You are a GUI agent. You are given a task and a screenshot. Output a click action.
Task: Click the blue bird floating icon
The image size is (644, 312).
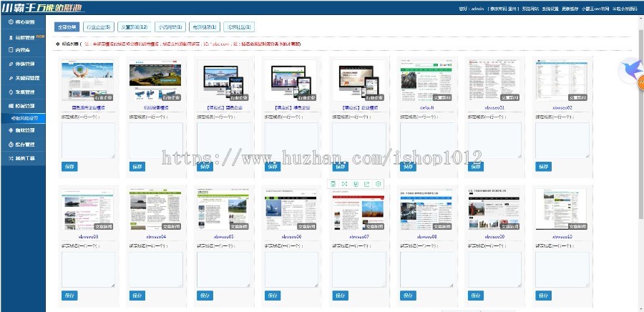point(630,71)
